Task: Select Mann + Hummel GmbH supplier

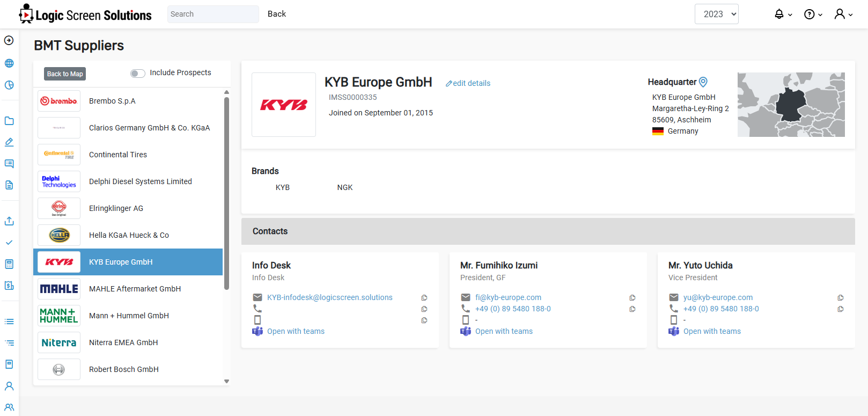Action: 128,316
